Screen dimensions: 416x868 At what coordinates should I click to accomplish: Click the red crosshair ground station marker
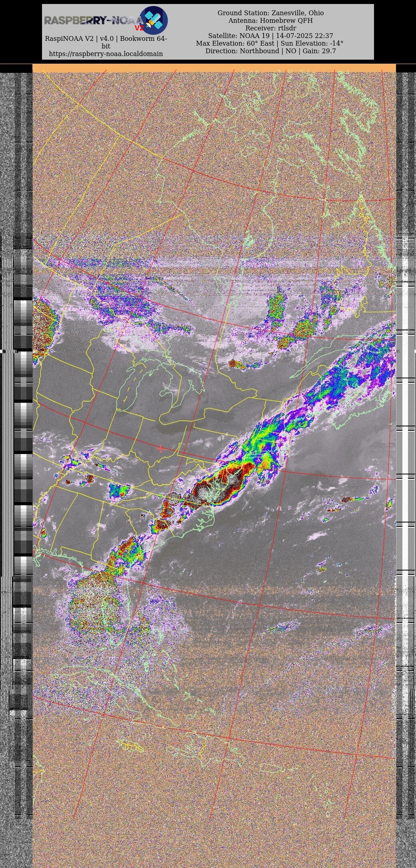pos(161,449)
